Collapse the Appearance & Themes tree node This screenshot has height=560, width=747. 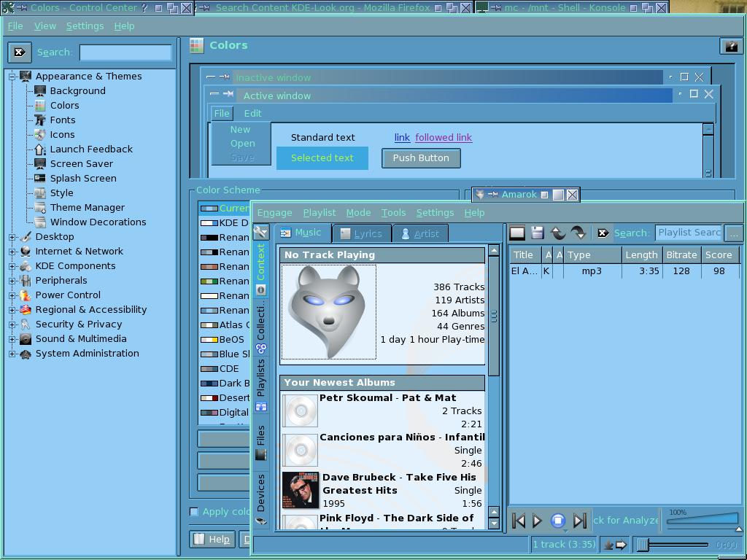[12, 76]
